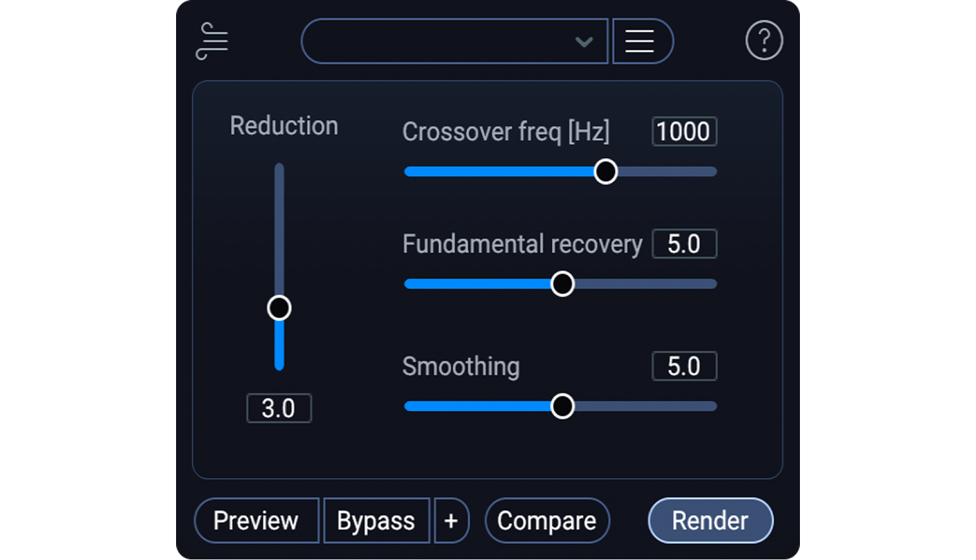Expand the preset dropdown chevron
The image size is (976, 560).
(x=584, y=42)
